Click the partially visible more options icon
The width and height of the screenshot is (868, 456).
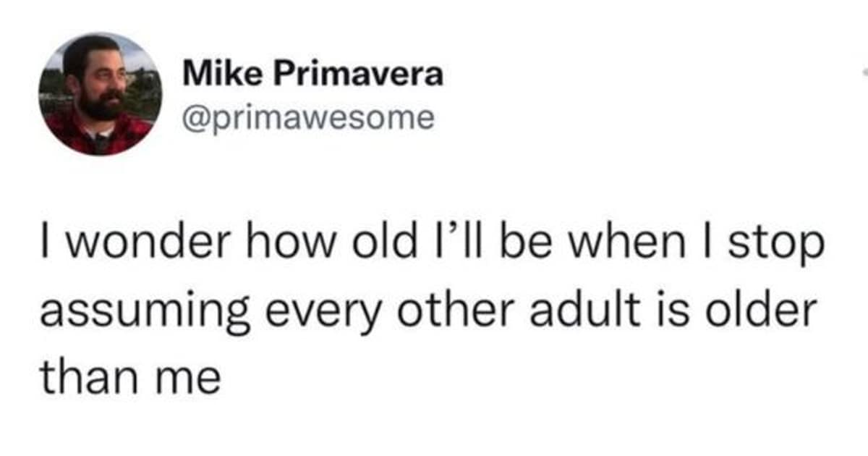click(864, 72)
